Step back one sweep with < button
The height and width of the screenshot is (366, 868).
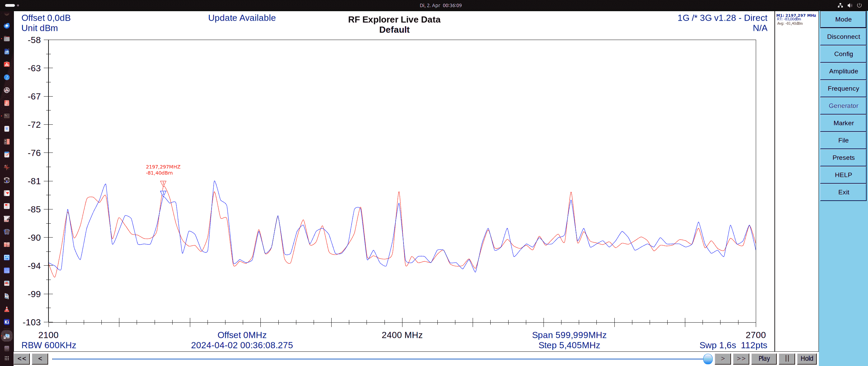[x=40, y=359]
